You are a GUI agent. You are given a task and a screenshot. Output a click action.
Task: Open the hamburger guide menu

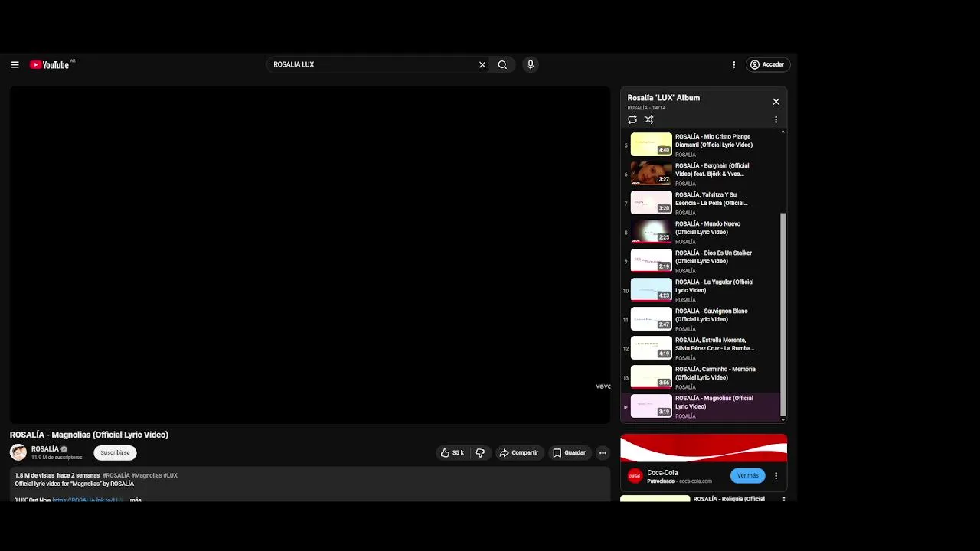click(15, 65)
